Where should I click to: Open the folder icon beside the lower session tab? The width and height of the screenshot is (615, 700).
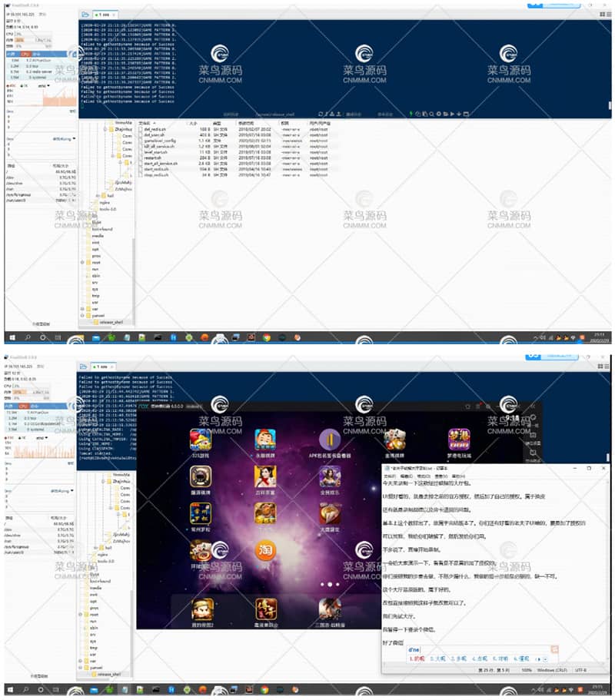83,367
